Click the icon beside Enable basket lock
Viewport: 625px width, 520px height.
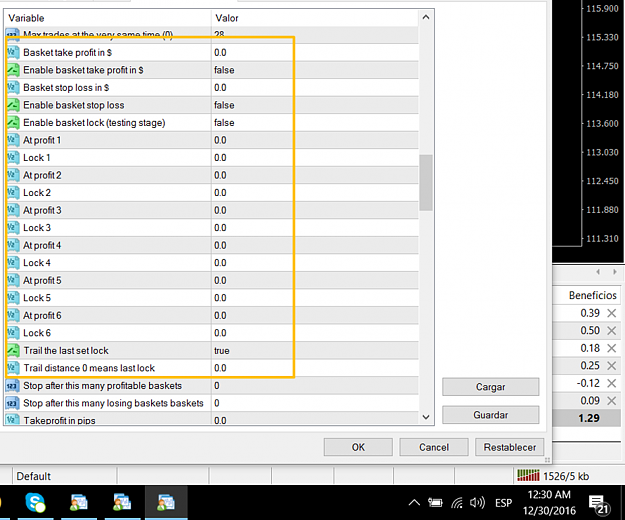[x=13, y=122]
